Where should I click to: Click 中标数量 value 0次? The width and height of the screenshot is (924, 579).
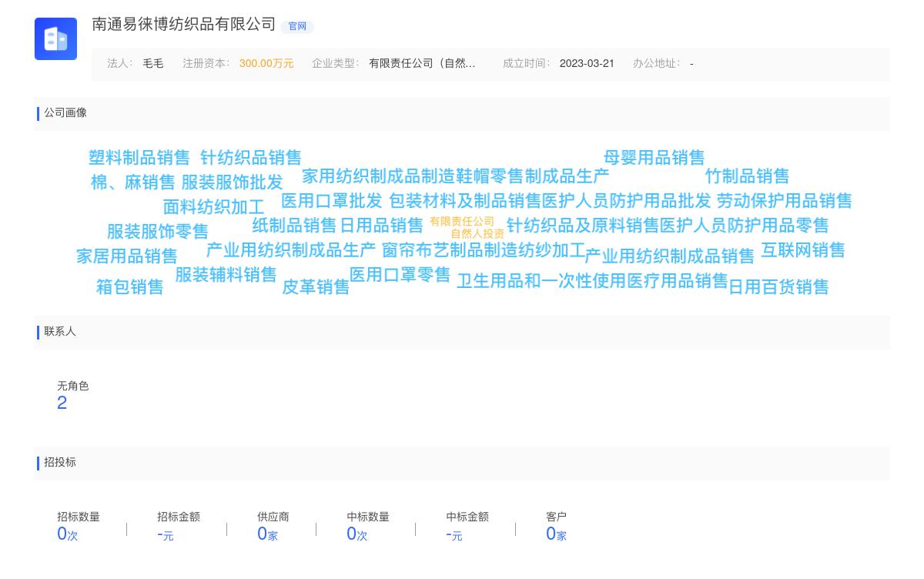coord(357,534)
